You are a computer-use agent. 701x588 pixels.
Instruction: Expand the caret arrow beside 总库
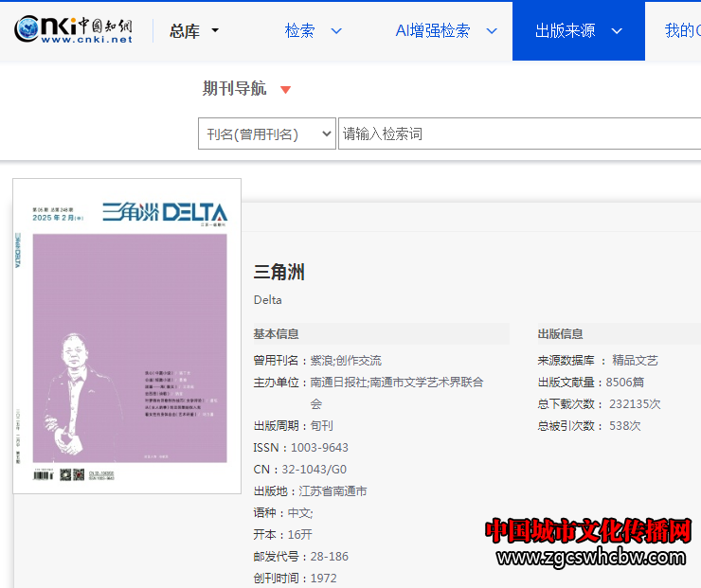[x=215, y=31]
